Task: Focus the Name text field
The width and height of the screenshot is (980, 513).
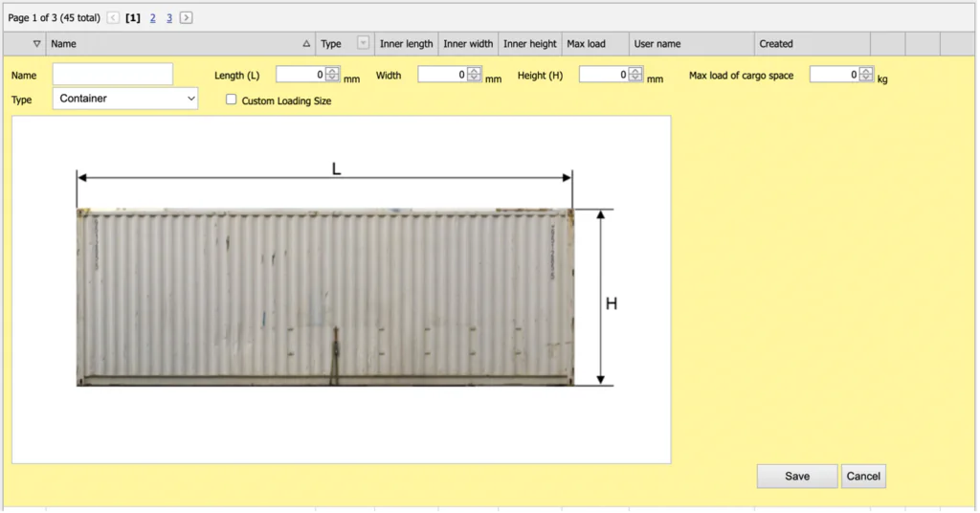Action: coord(113,75)
